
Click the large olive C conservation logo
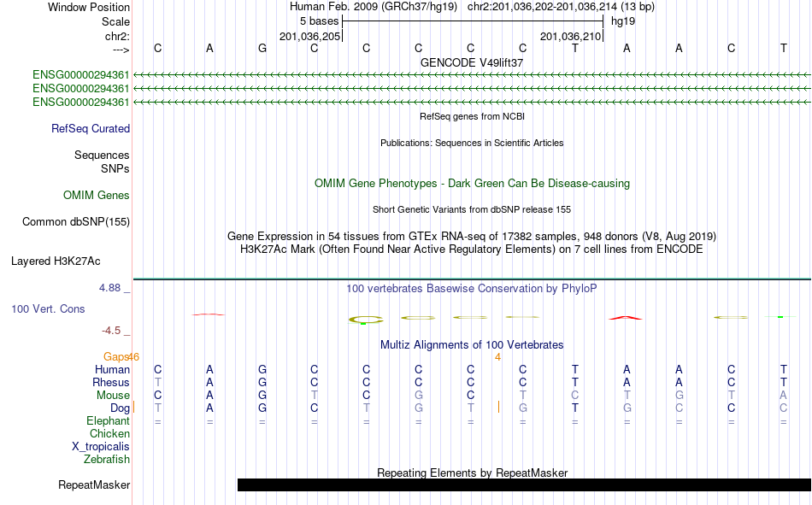pyautogui.click(x=366, y=320)
